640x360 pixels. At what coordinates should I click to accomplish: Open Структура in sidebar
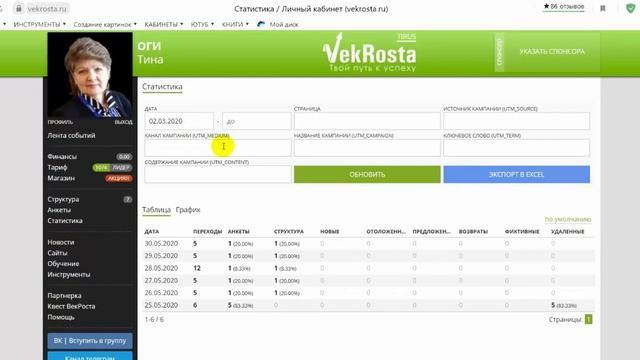(x=63, y=199)
